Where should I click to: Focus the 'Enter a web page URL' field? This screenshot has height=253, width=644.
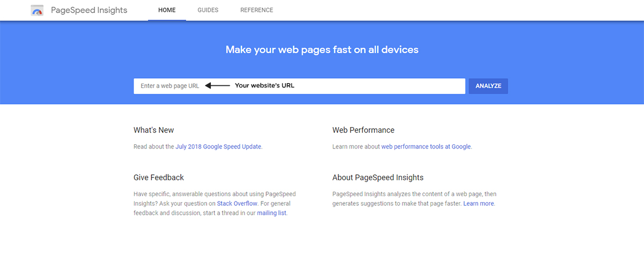point(299,86)
